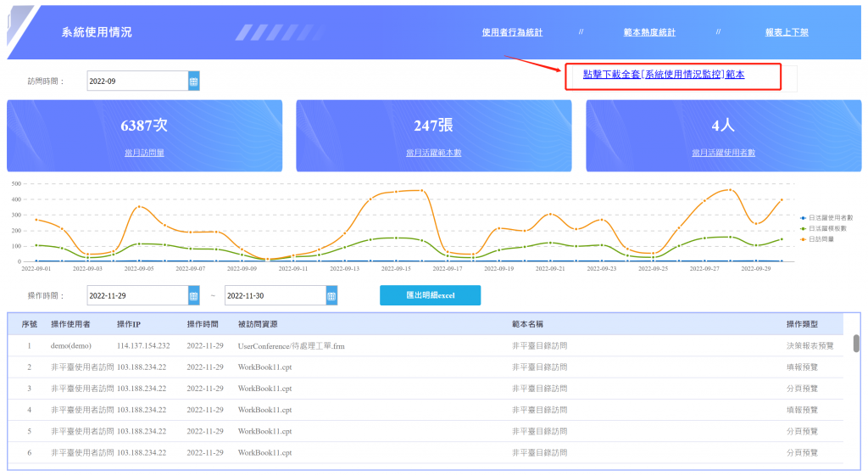The width and height of the screenshot is (868, 476).
Task: Click 非平臺使用者訪問 user cell in row 3
Action: 82,389
